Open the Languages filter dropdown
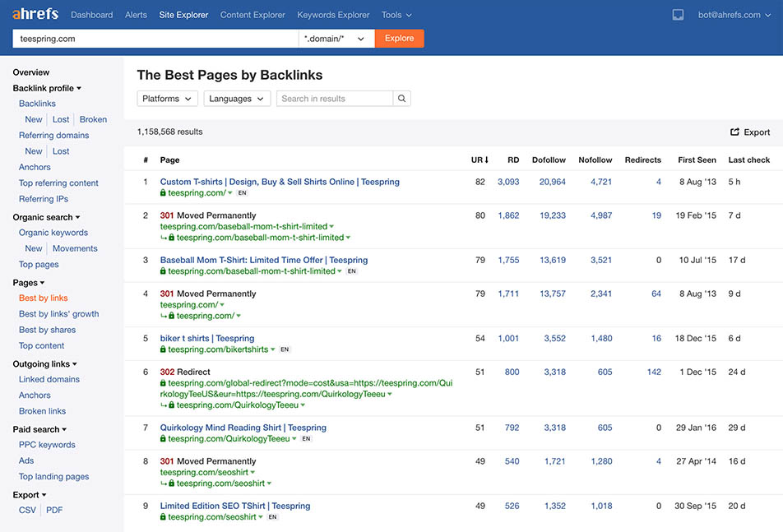 click(237, 99)
